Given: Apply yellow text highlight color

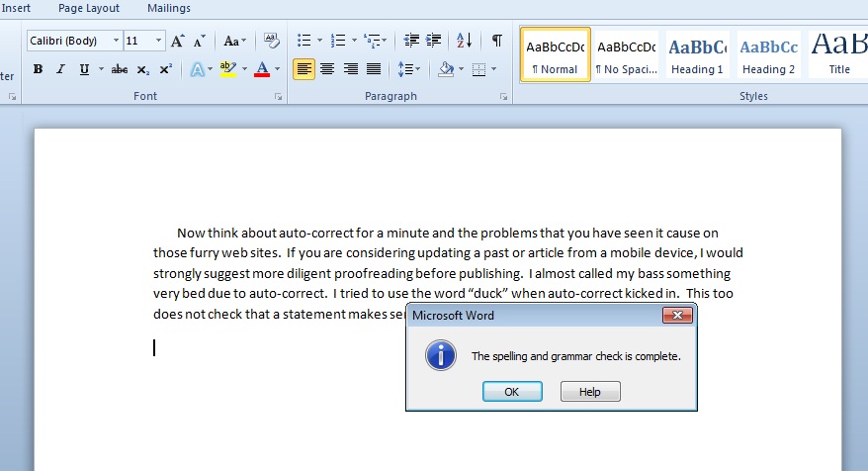Looking at the screenshot, I should coord(228,69).
